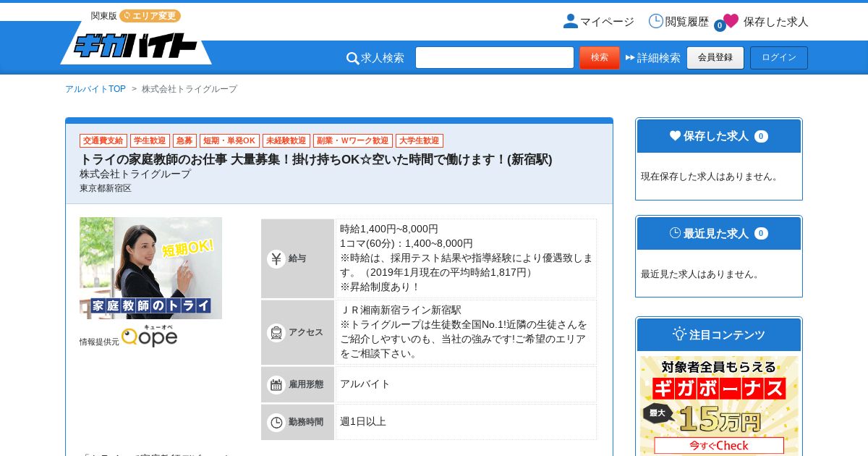Select the 交通費支給 tag
868x456 pixels.
click(103, 140)
